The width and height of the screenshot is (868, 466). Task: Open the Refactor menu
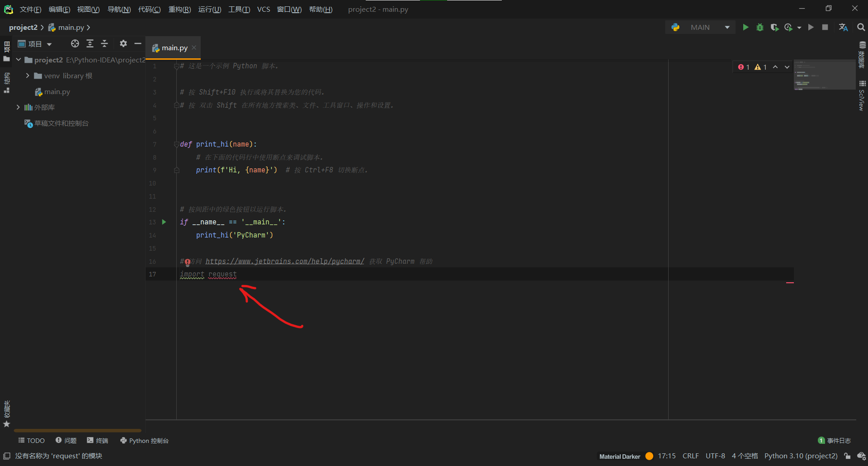(179, 10)
